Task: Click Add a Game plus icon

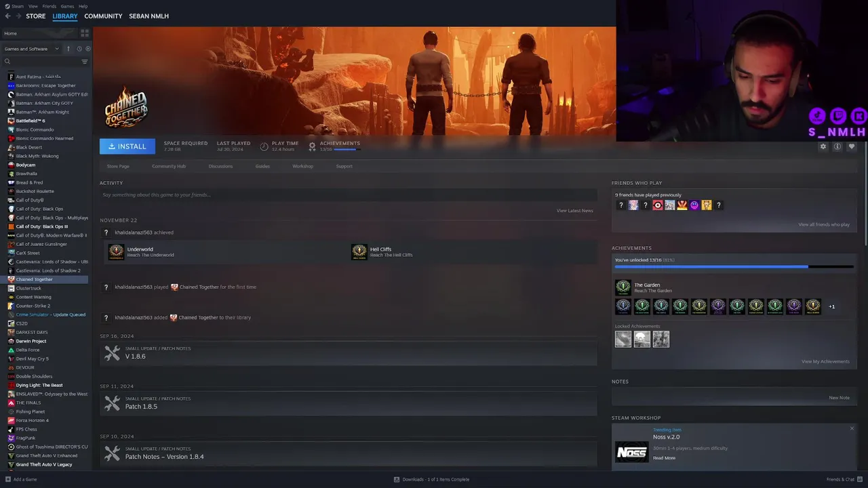Action: (x=7, y=479)
